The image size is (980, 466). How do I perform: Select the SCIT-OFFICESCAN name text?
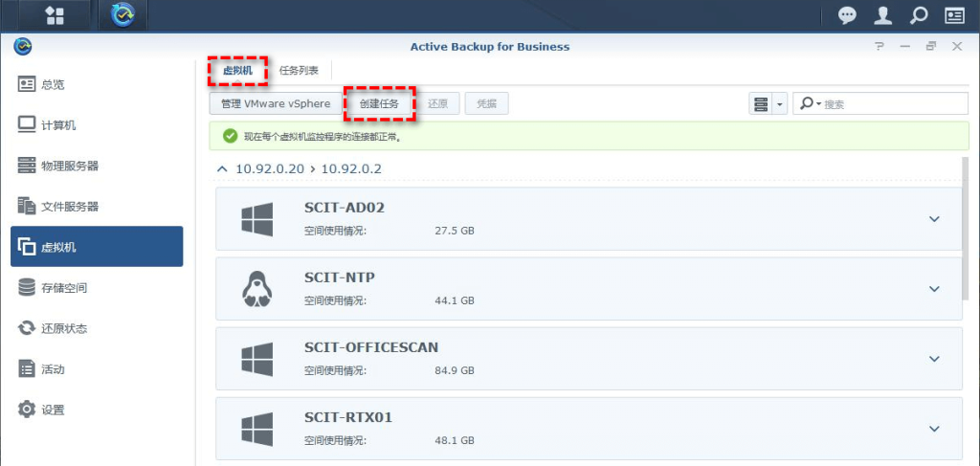tap(371, 346)
